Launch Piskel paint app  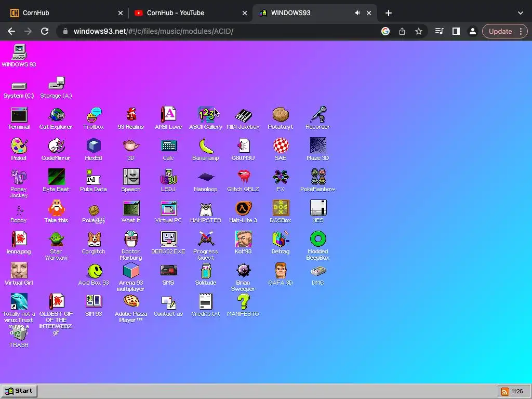19,150
